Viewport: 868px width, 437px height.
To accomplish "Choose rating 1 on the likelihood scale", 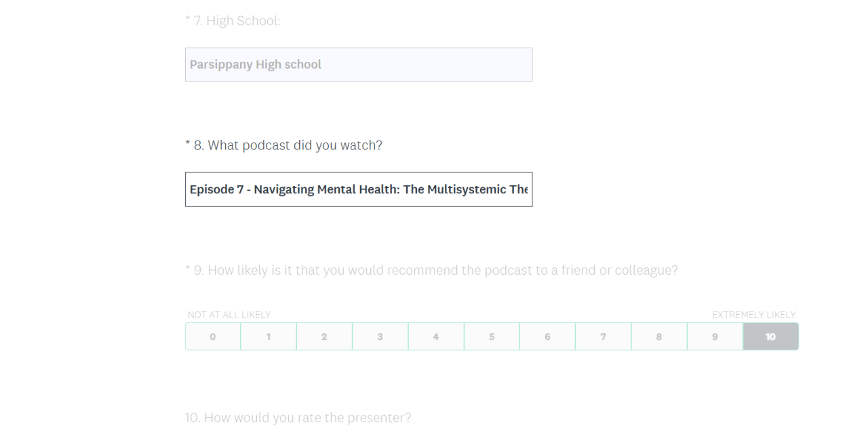I will 269,337.
